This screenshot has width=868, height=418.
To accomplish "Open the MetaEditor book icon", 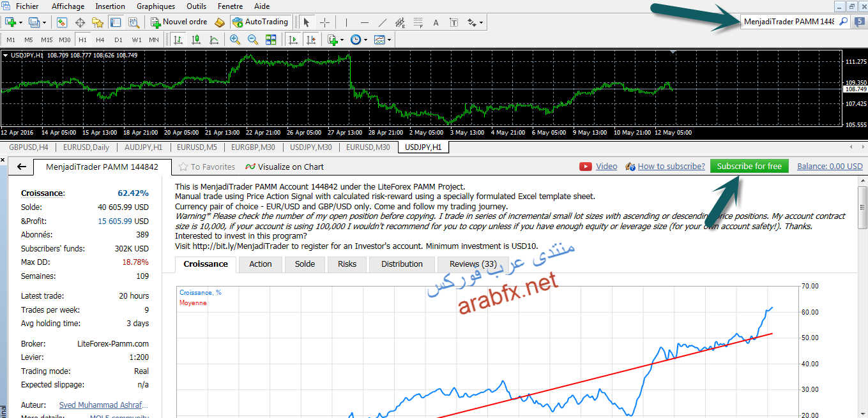I will [220, 22].
